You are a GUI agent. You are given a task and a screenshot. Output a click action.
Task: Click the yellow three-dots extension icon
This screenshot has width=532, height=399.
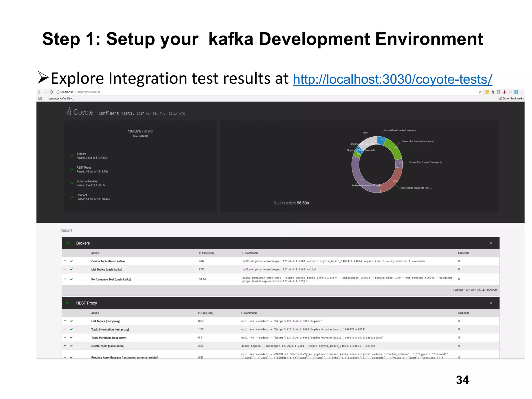[x=487, y=92]
